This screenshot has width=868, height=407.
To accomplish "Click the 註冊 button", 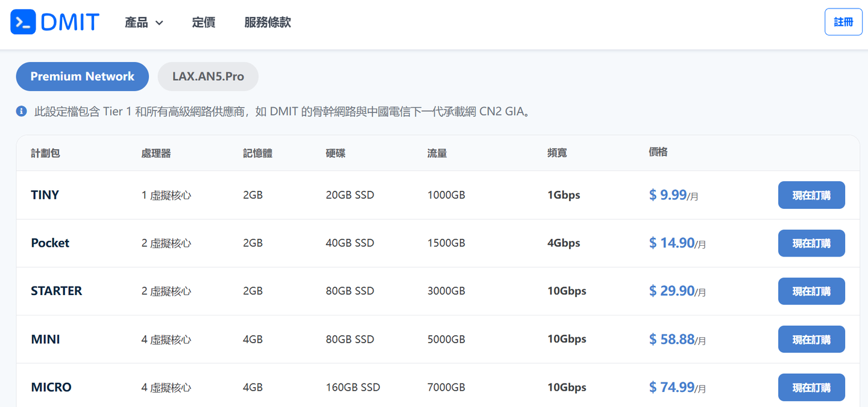I will (x=843, y=22).
